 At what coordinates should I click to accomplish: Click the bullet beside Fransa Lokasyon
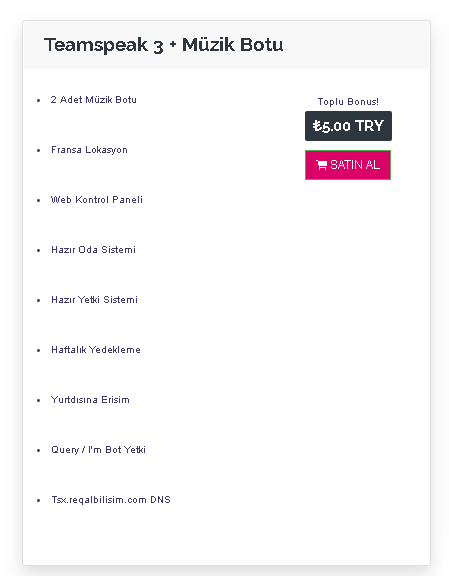[39, 150]
